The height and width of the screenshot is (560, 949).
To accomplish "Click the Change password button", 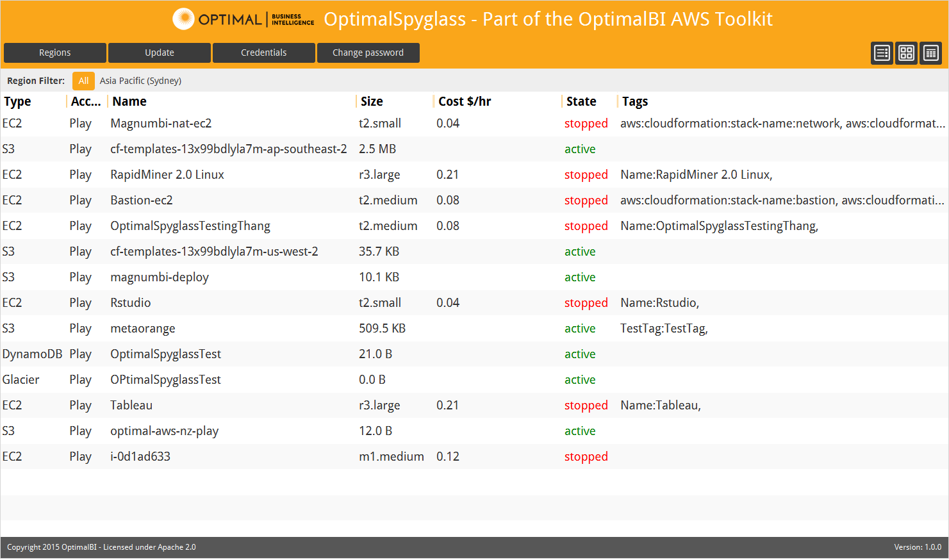I will 368,53.
